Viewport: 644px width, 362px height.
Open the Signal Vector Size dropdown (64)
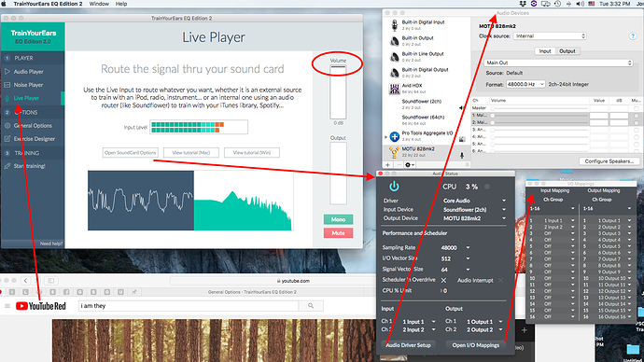455,270
